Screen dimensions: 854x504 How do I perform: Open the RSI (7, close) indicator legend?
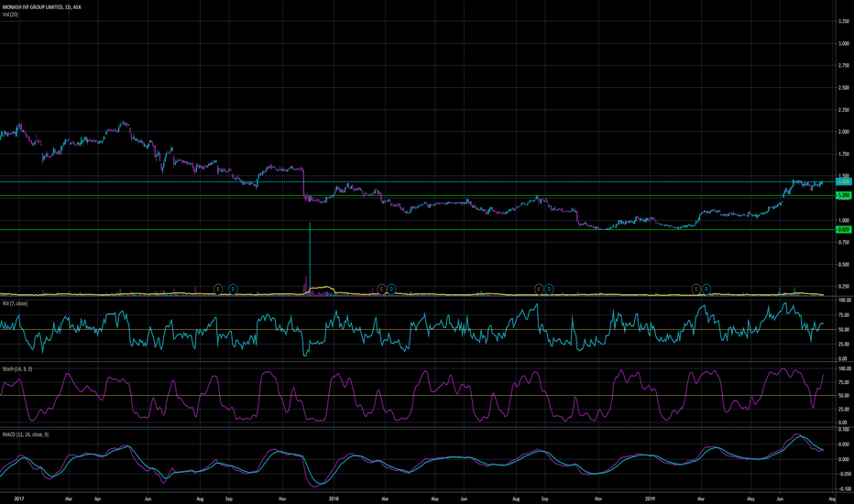pyautogui.click(x=15, y=303)
